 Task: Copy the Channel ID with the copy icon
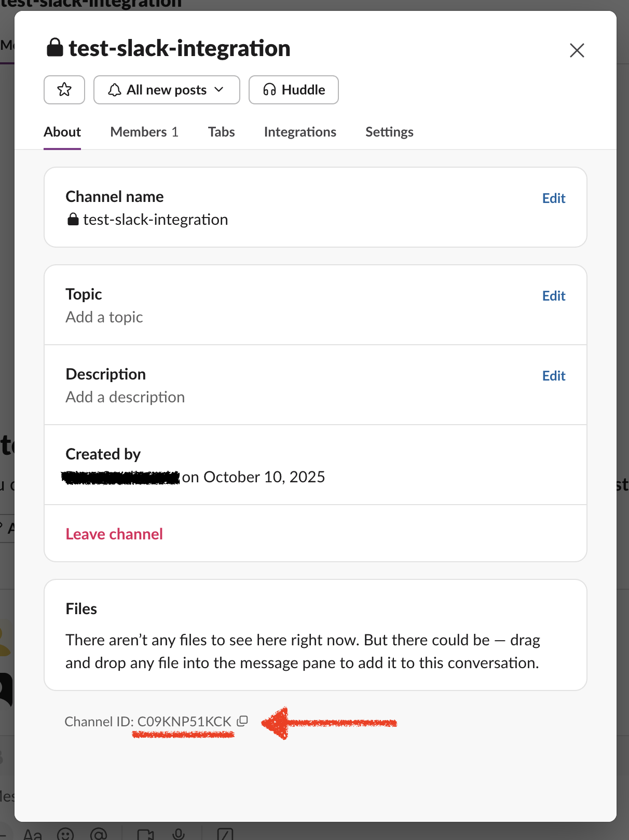242,721
